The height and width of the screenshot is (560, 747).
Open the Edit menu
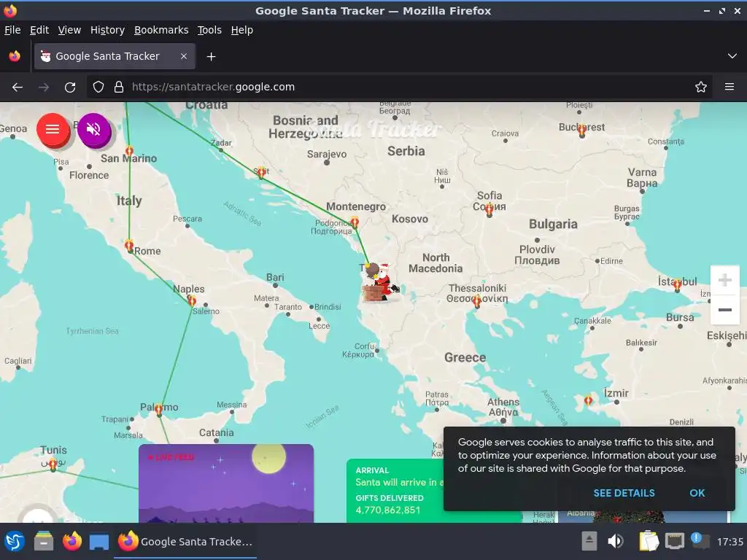tap(39, 30)
